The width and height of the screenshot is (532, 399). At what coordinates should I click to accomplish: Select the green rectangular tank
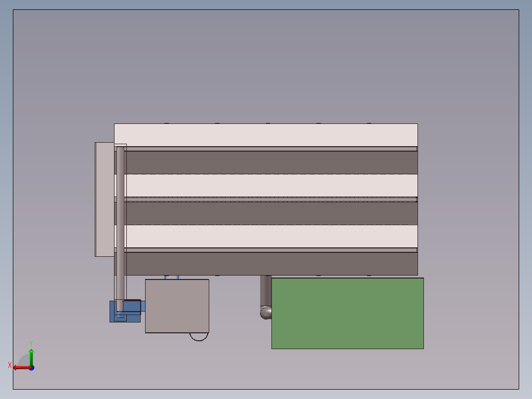tap(347, 314)
